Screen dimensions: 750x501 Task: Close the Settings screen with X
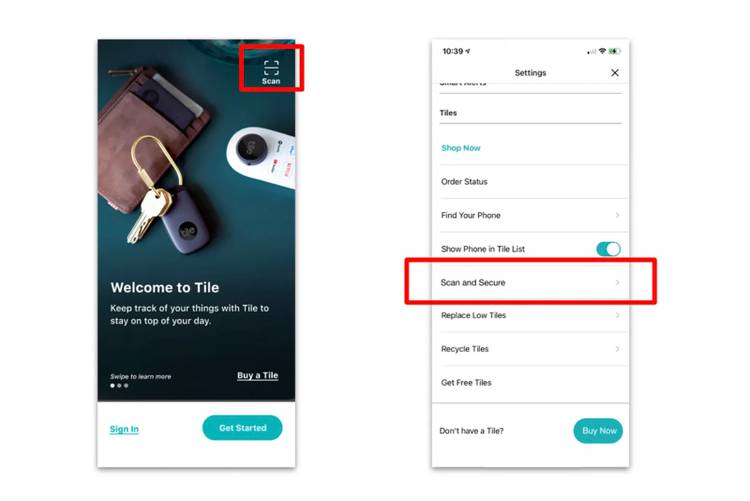click(615, 73)
